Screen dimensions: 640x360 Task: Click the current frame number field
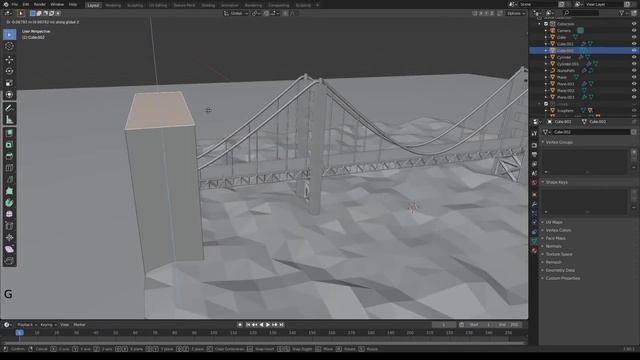[444, 325]
